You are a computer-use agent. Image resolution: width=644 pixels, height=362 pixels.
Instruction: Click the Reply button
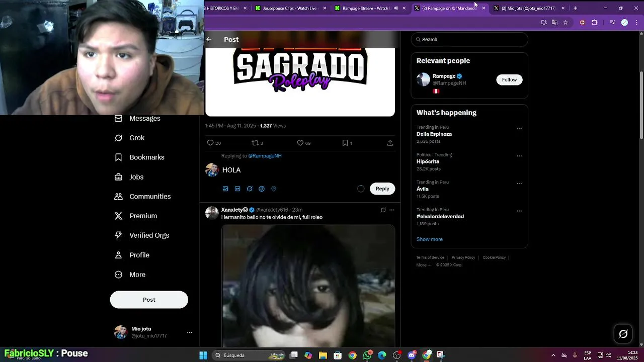tap(382, 189)
